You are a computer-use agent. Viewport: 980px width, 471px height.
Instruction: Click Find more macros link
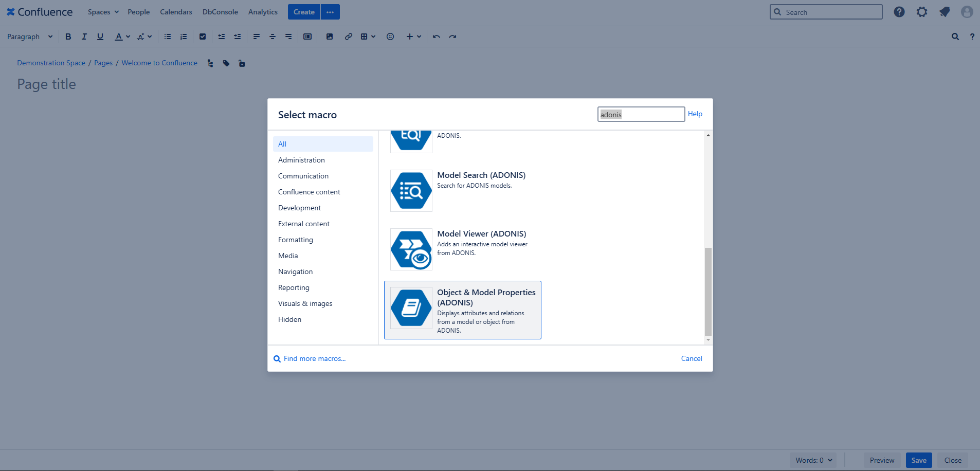314,358
